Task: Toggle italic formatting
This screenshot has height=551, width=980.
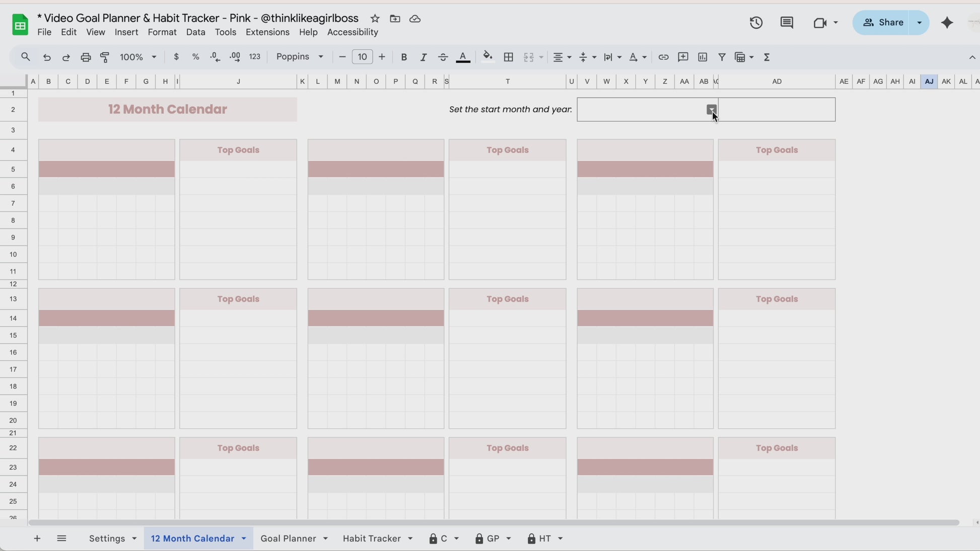Action: pyautogui.click(x=423, y=57)
